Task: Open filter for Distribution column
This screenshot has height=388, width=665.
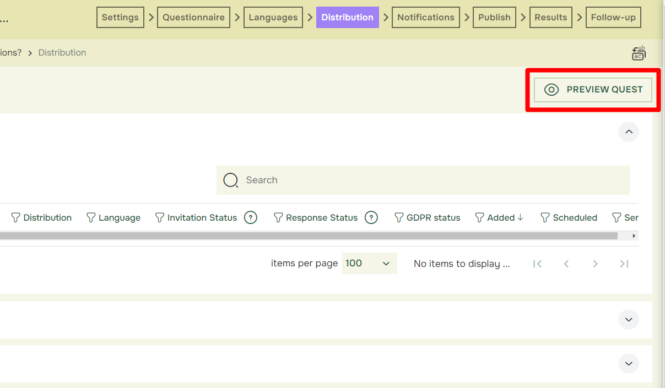Action: click(x=16, y=218)
